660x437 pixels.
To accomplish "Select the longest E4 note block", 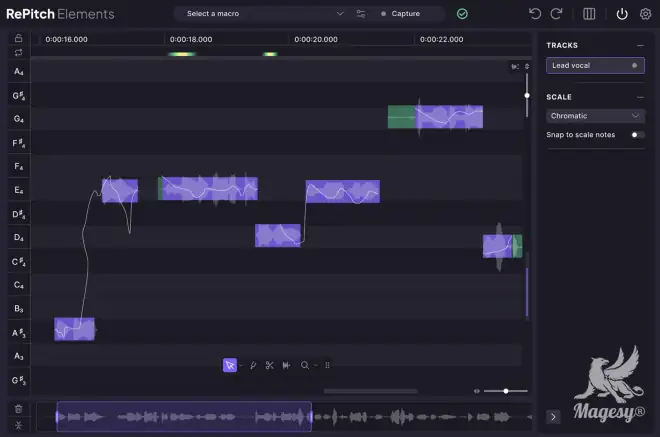I will [x=208, y=189].
